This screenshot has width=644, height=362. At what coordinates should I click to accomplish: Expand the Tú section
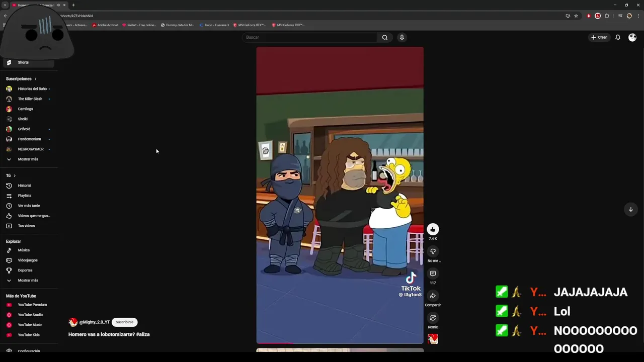click(x=11, y=175)
